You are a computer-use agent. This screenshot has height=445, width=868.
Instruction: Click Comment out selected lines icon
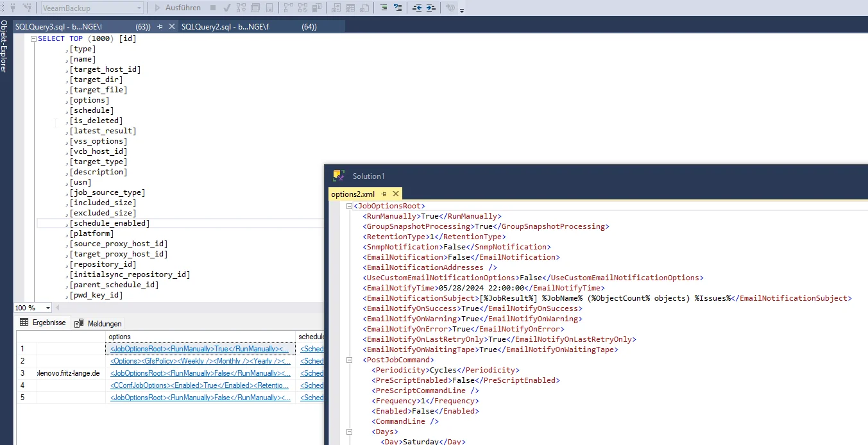coord(384,8)
